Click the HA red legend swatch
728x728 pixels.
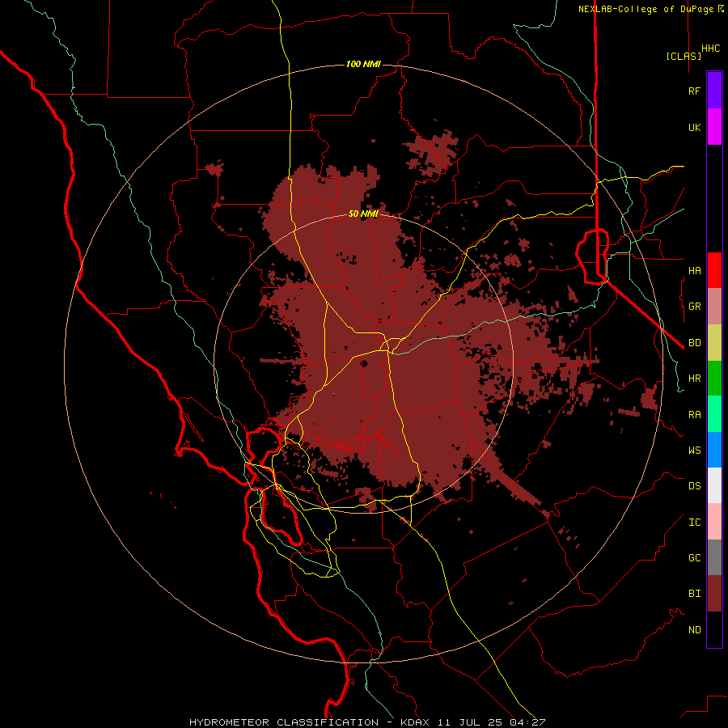click(x=714, y=270)
